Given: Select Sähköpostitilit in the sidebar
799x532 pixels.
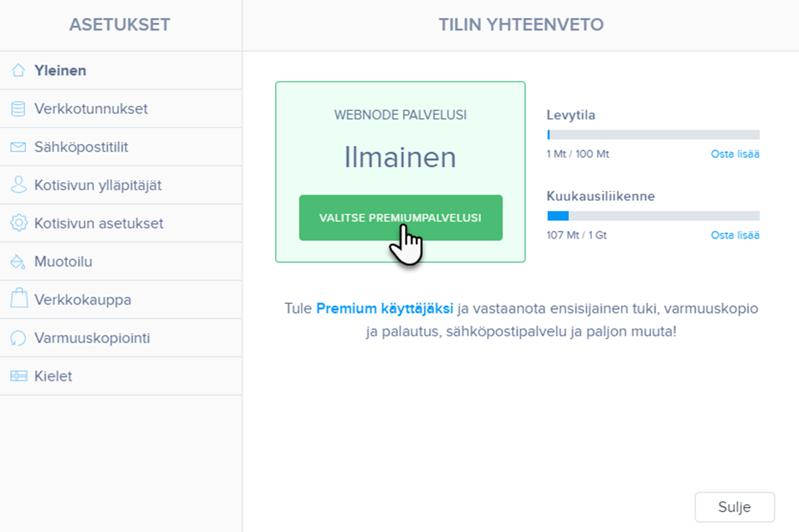Looking at the screenshot, I should pos(81,147).
